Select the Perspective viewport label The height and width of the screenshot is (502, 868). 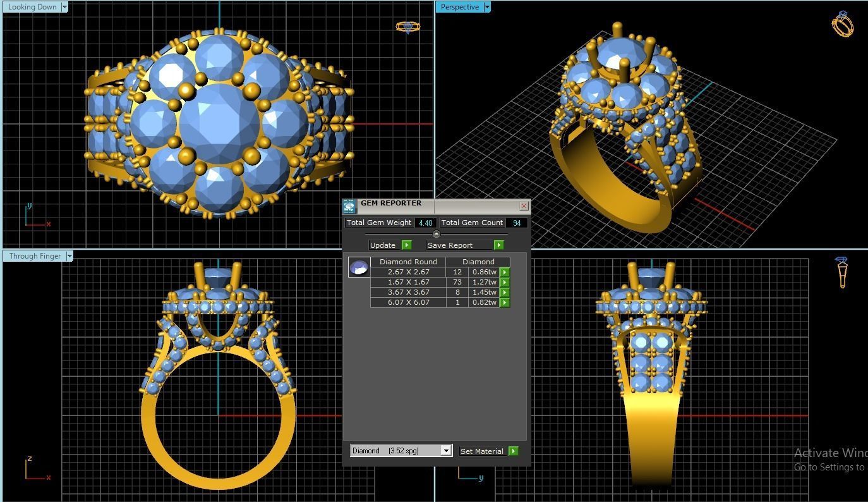coord(459,7)
